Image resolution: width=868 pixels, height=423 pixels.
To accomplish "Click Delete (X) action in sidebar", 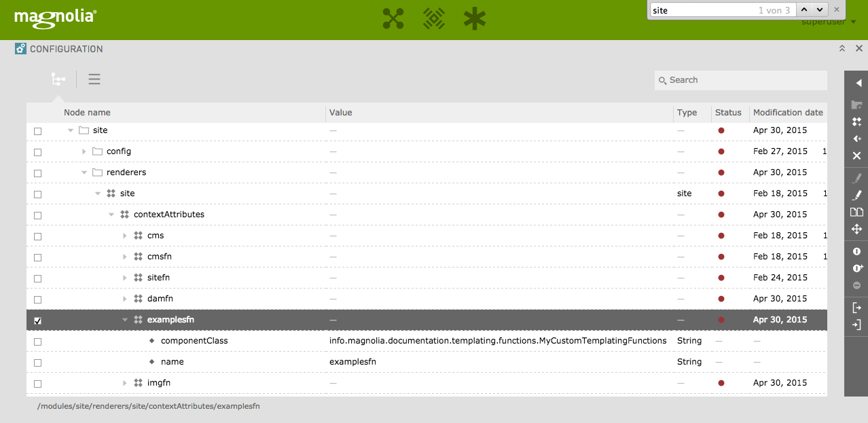I will click(857, 155).
